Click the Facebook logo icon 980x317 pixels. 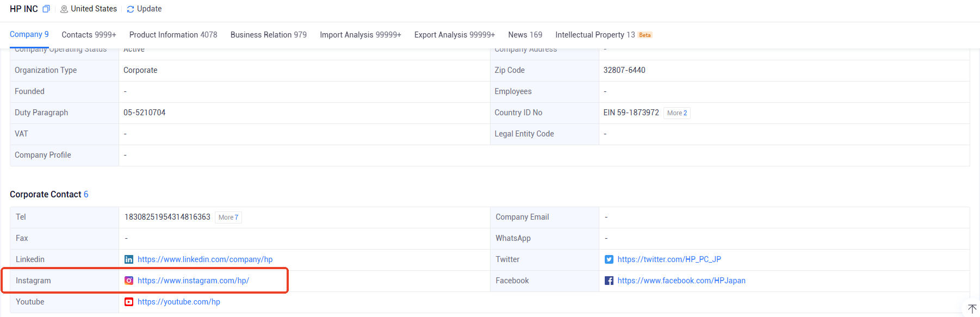[609, 281]
